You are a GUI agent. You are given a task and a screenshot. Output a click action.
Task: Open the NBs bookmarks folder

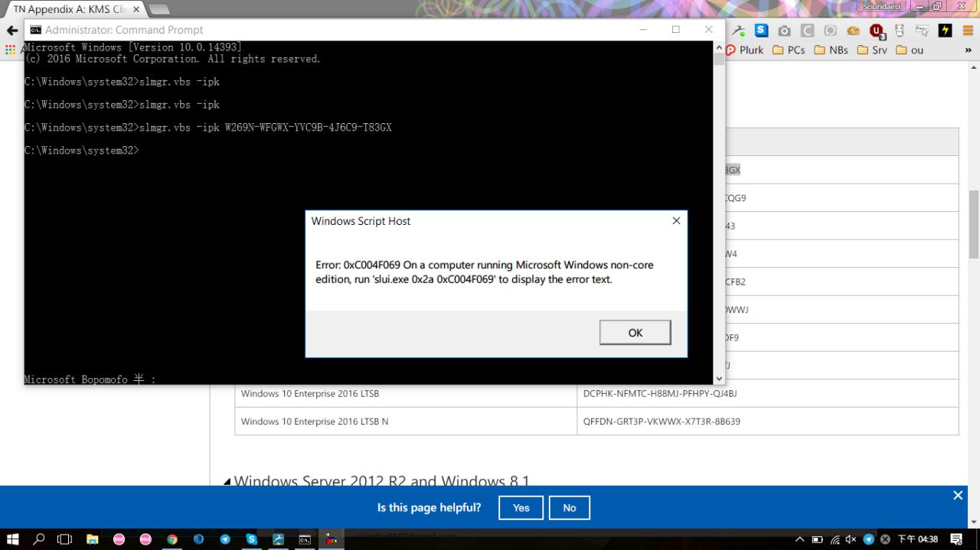(x=831, y=50)
